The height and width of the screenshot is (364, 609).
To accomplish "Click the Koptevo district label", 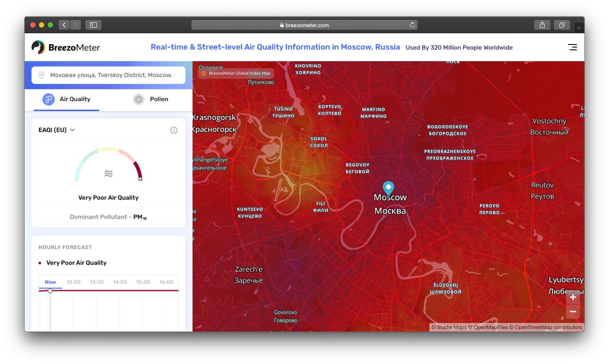I will pyautogui.click(x=330, y=110).
